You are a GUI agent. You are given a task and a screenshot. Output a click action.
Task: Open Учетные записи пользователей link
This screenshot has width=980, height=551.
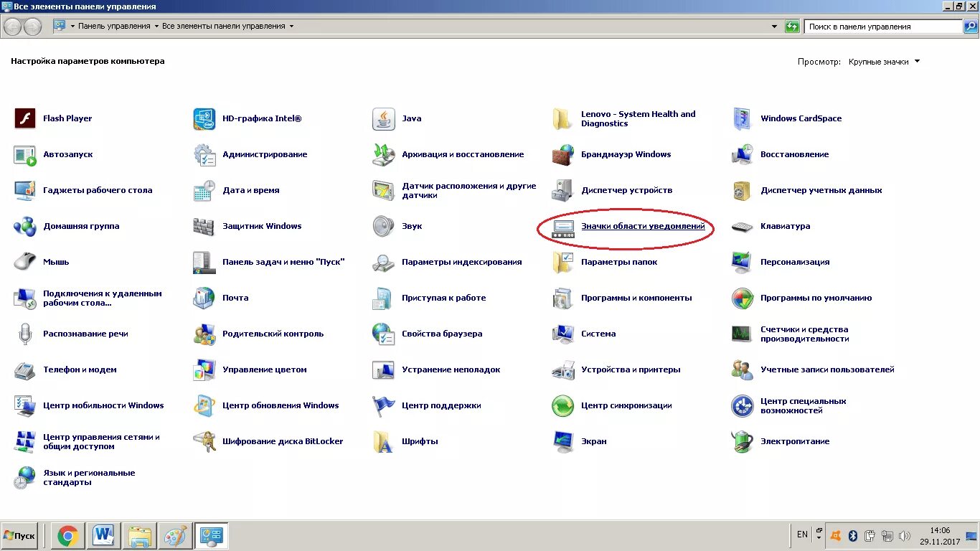pos(827,369)
